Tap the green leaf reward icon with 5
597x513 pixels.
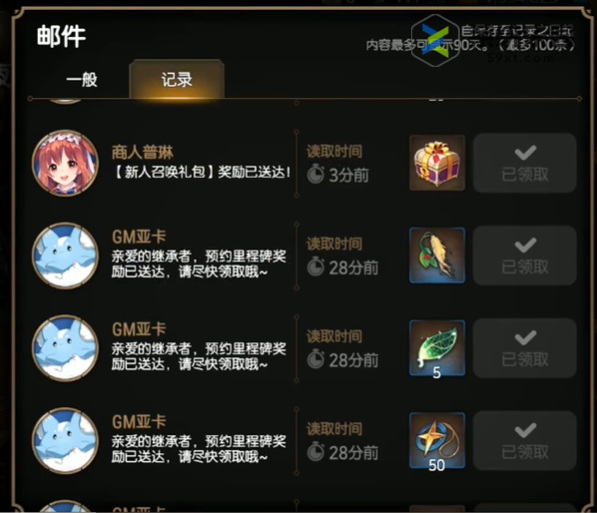[x=437, y=348]
